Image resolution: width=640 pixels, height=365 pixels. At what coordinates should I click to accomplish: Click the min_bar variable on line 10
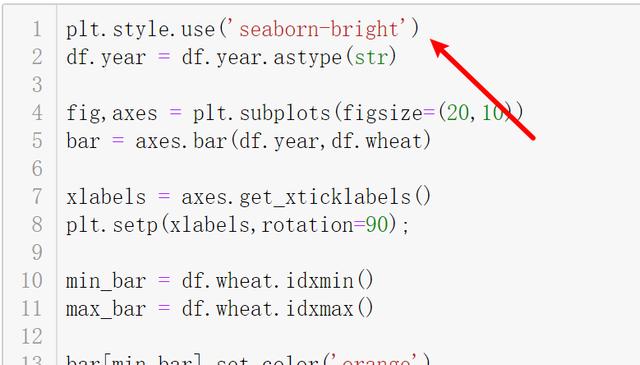coord(106,281)
